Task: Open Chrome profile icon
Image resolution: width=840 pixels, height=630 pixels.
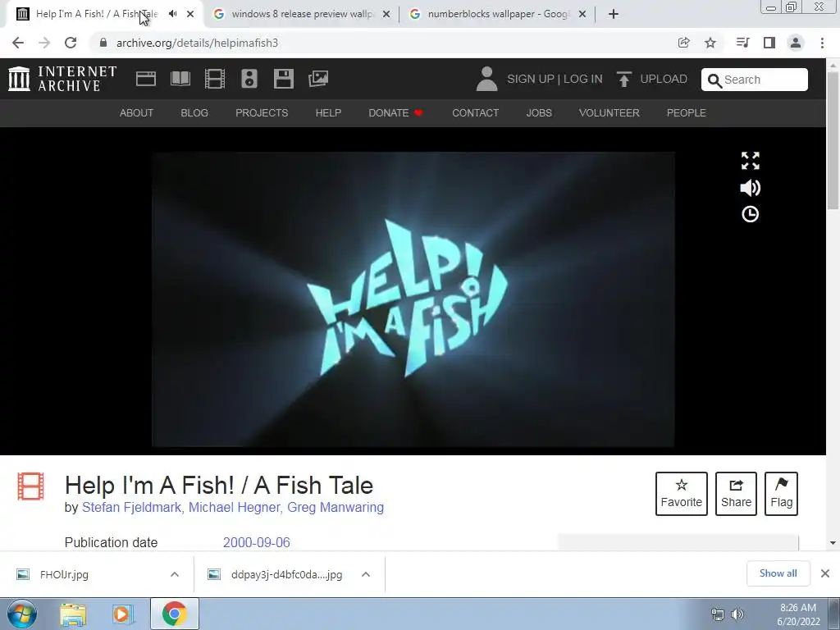Action: tap(796, 43)
